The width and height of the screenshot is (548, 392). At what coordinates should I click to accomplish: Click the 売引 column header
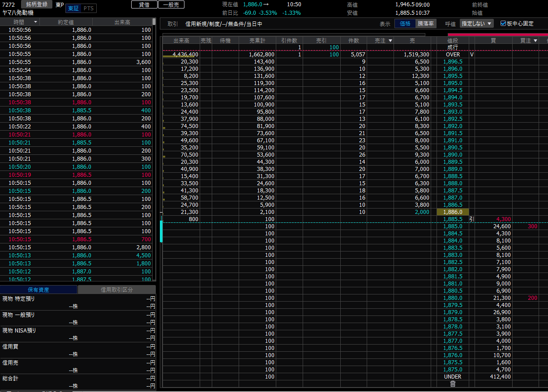(x=321, y=41)
